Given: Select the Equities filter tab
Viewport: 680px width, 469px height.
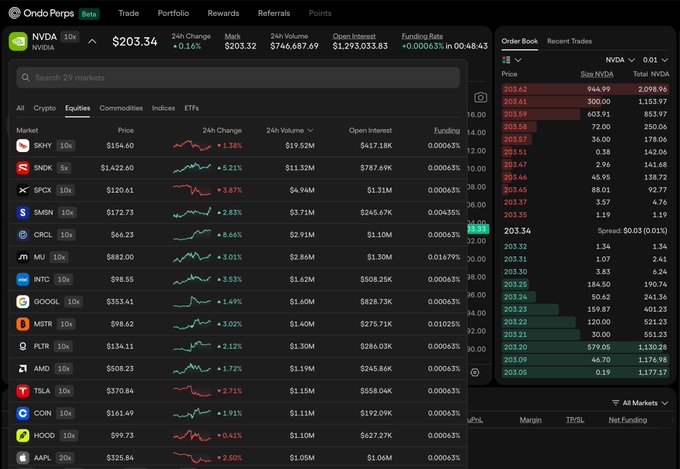Looking at the screenshot, I should [x=78, y=108].
